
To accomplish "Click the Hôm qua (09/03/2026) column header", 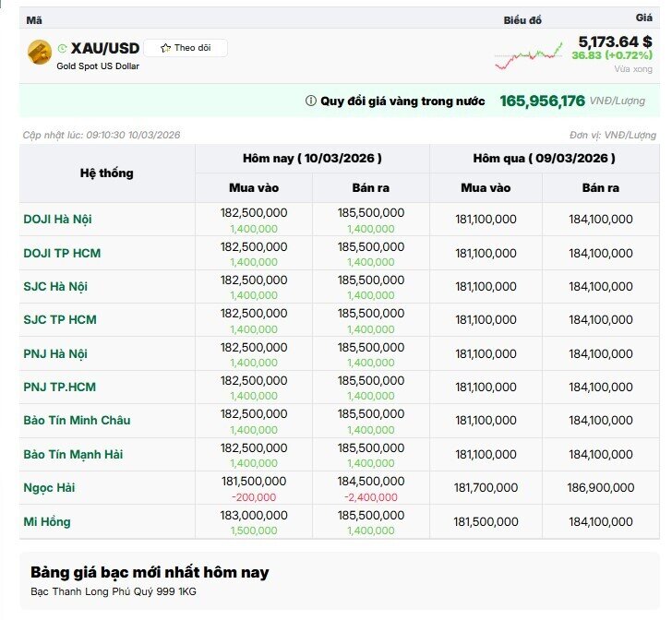I will point(545,159).
